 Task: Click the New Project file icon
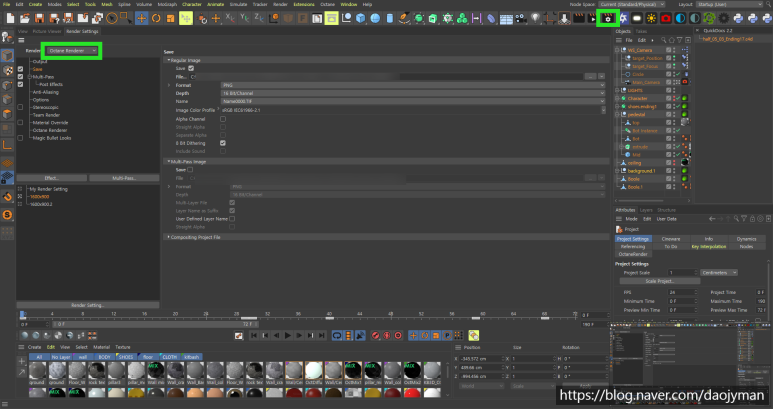pyautogui.click(x=10, y=19)
